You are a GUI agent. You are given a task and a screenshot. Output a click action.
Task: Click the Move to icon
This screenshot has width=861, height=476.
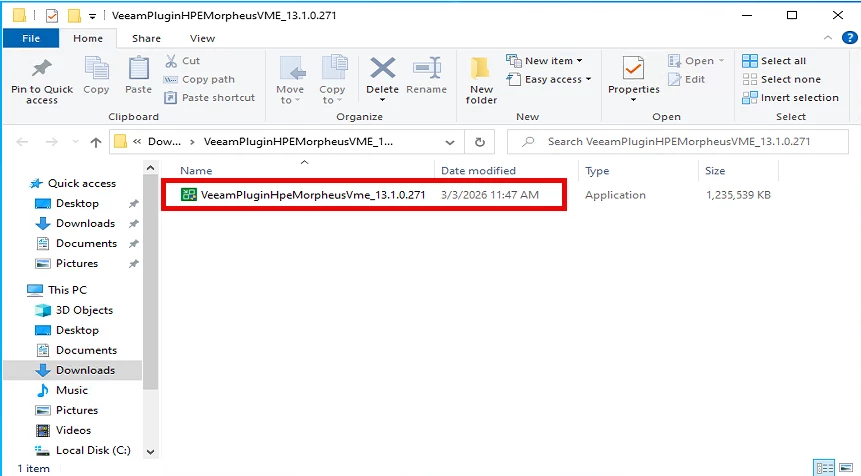point(291,69)
